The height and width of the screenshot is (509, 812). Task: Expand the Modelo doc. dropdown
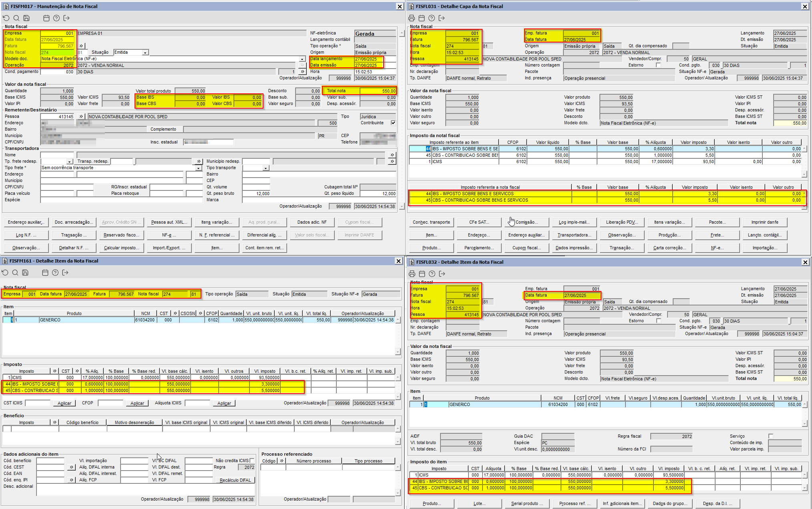pyautogui.click(x=302, y=59)
